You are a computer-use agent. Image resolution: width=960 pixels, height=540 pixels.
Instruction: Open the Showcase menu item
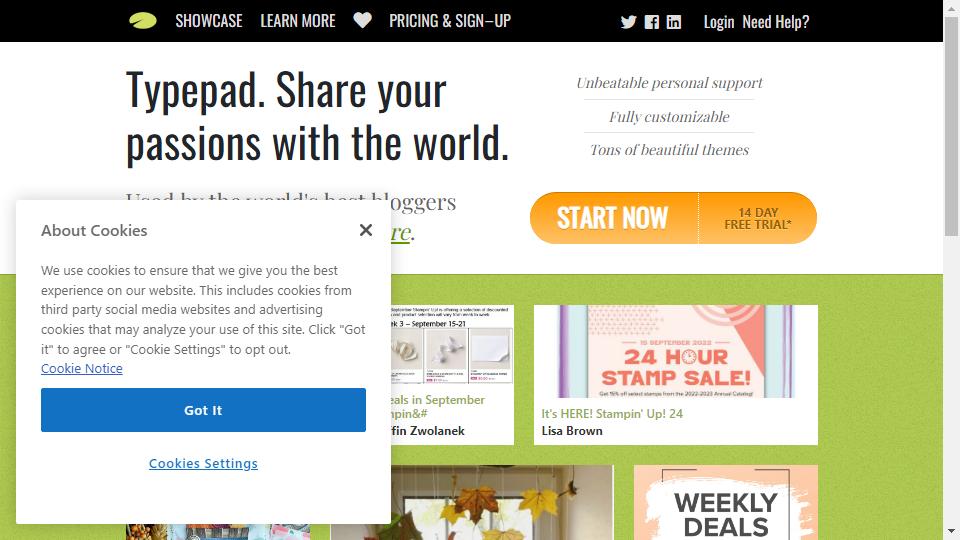click(x=209, y=21)
